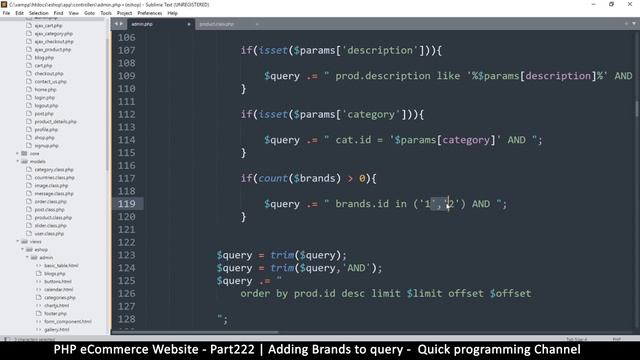This screenshot has width=640, height=360.
Task: Open the tab list dropdown arrow
Action: point(634,24)
